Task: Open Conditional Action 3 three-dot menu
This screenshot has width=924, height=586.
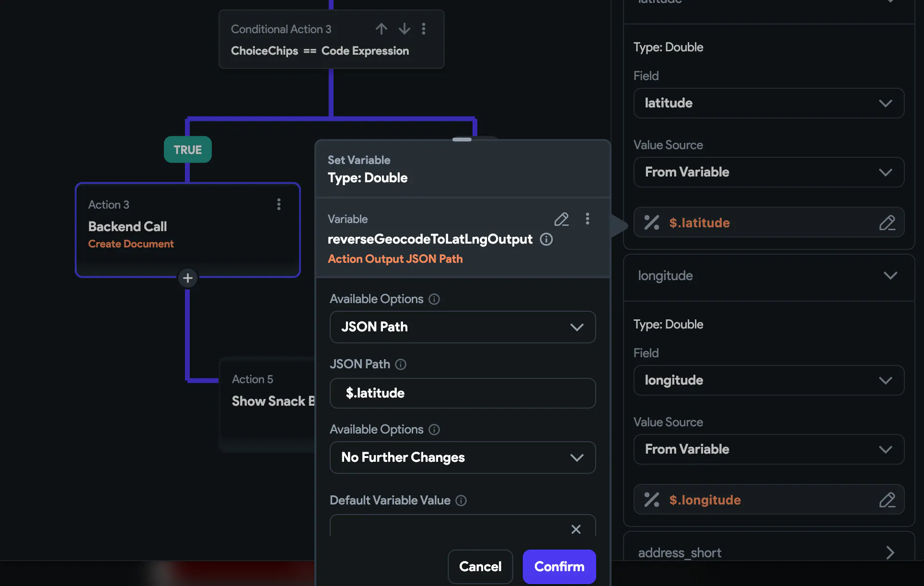Action: 423,29
